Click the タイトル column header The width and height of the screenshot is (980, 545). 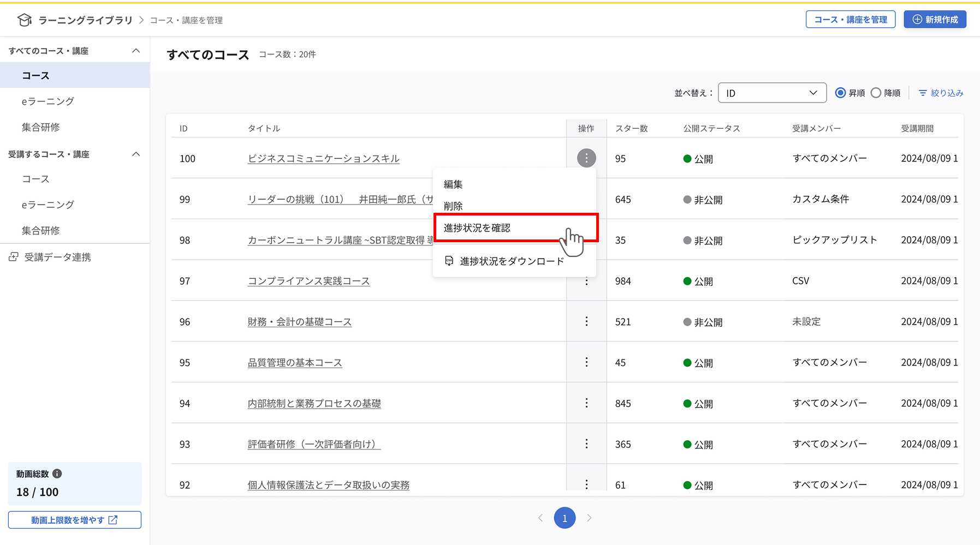point(264,128)
